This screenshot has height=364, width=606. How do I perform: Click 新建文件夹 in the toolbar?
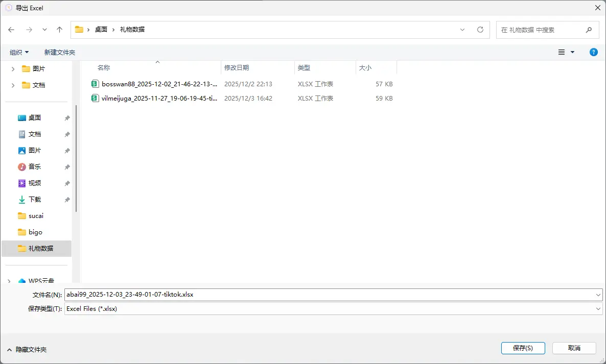(59, 52)
